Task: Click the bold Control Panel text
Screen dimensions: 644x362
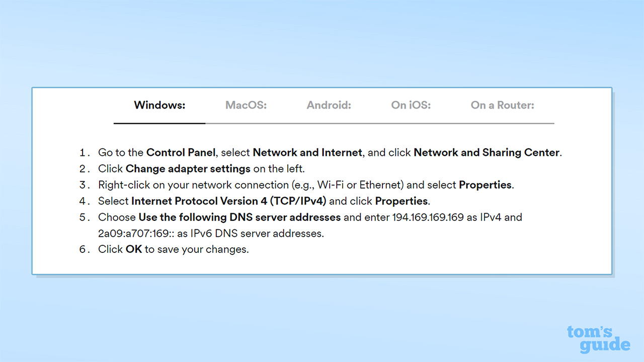Action: click(x=181, y=153)
